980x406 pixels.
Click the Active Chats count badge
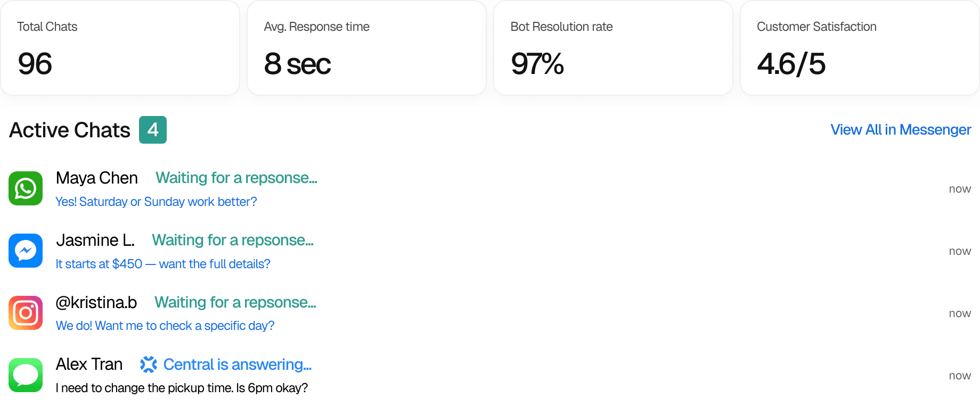point(153,130)
